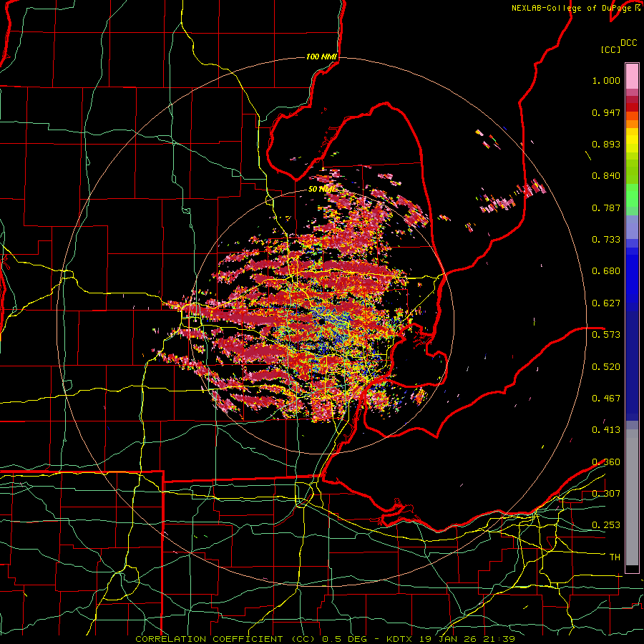
Task: Click the 1.000 value on the color scale
Action: pos(606,80)
